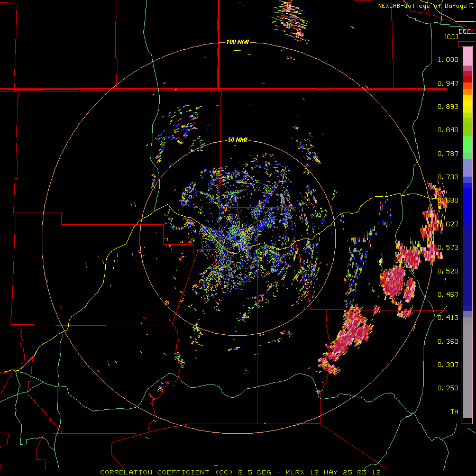Image resolution: width=476 pixels, height=476 pixels.
Task: Click the 0.733 legend value
Action: [448, 177]
